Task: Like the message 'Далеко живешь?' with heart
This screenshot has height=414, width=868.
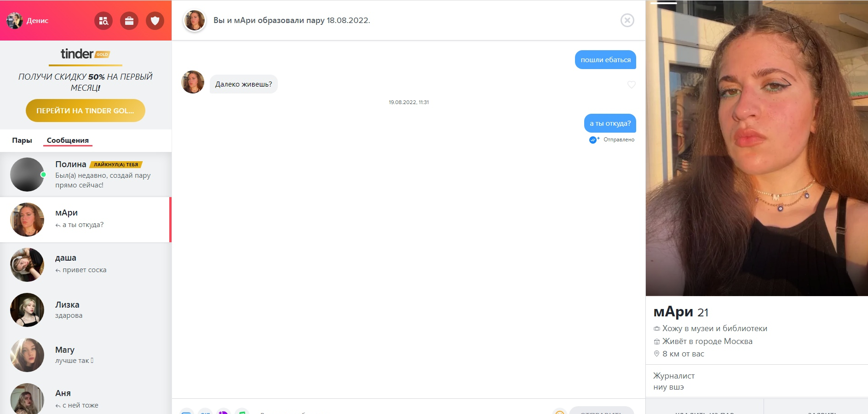Action: (x=632, y=84)
